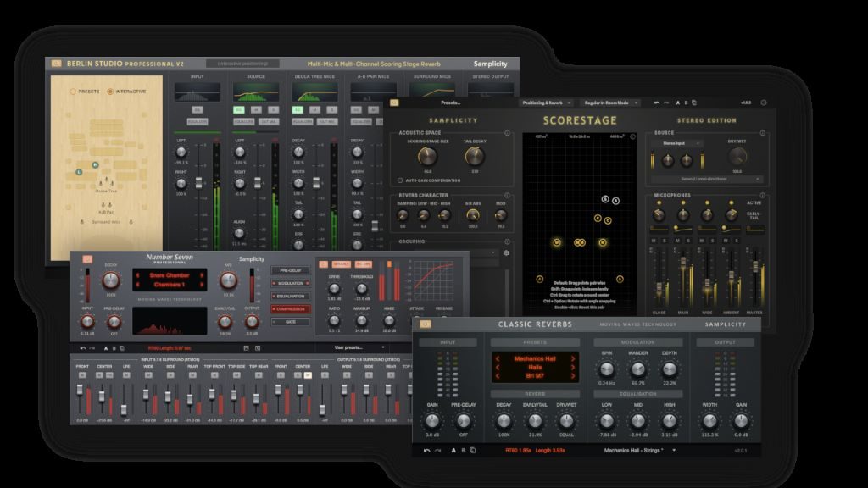Click save preset icon in Number Seven
Screen dimensions: 868x488
point(247,348)
